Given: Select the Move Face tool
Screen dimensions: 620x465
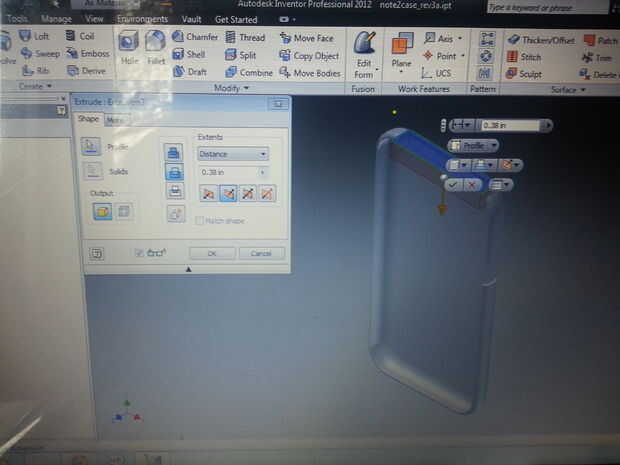Looking at the screenshot, I should (x=307, y=38).
